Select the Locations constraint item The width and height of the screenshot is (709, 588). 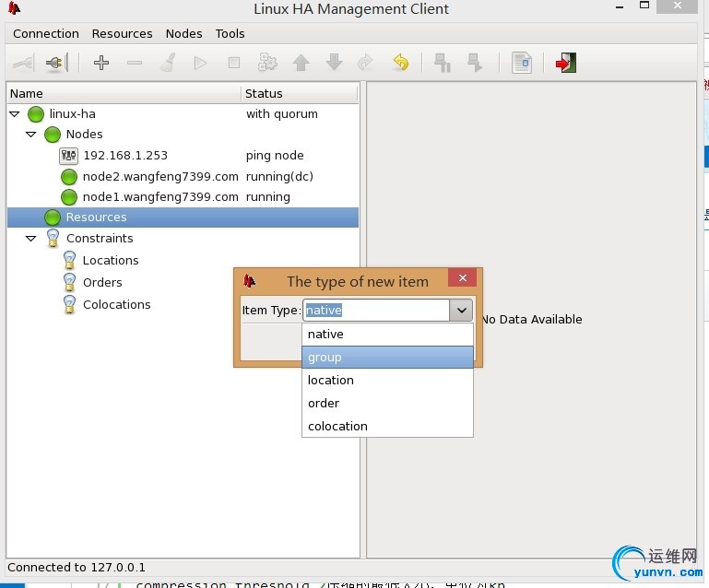[x=111, y=260]
